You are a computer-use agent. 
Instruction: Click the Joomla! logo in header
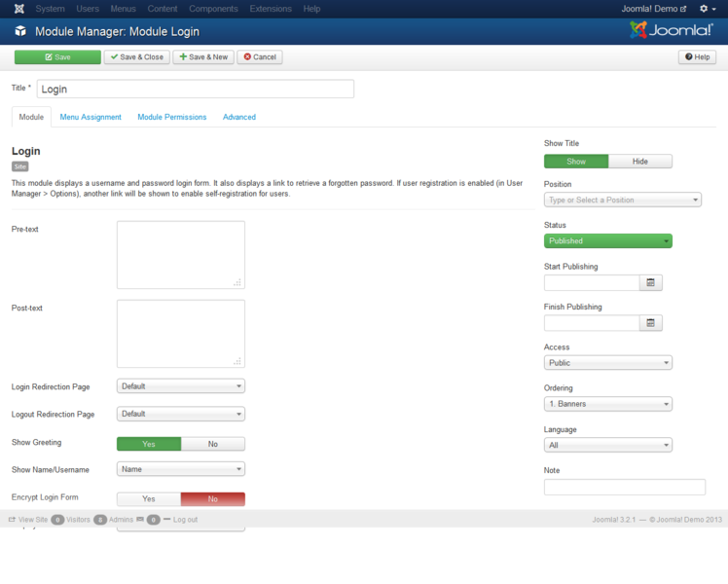pos(671,30)
